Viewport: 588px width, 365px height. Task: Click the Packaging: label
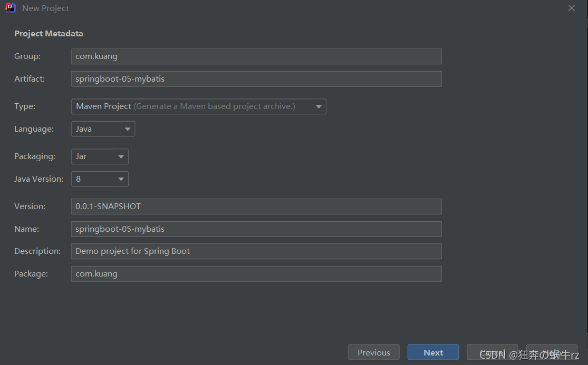pos(35,156)
